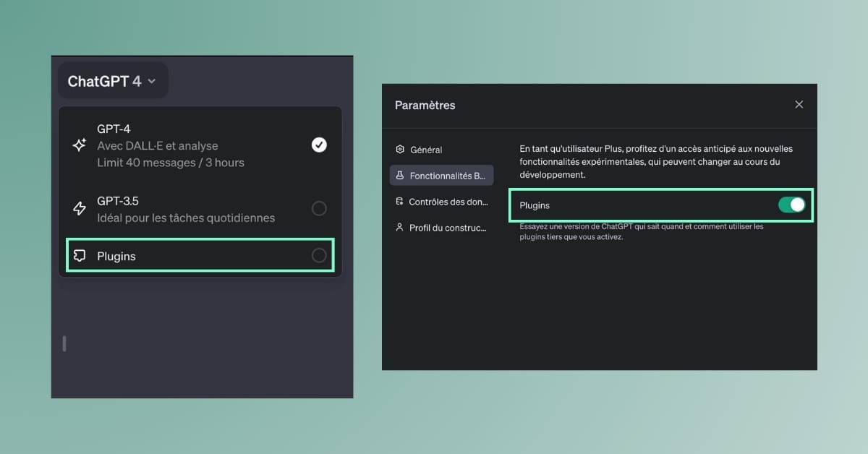868x454 pixels.
Task: Select the GPT-3.5 radio button
Action: click(319, 209)
